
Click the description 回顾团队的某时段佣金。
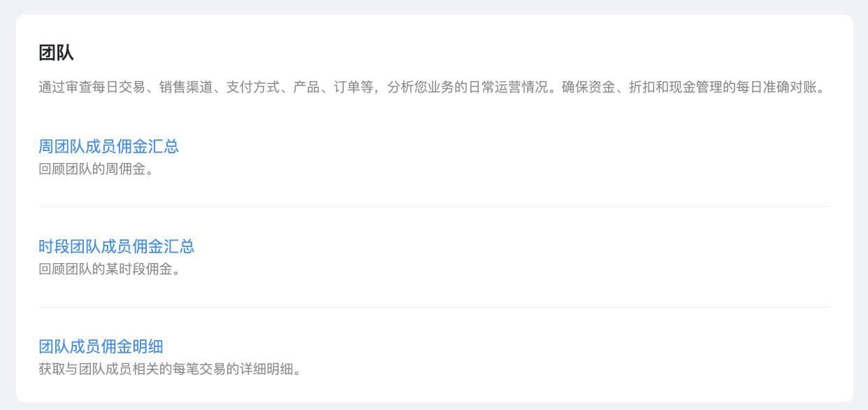(110, 269)
